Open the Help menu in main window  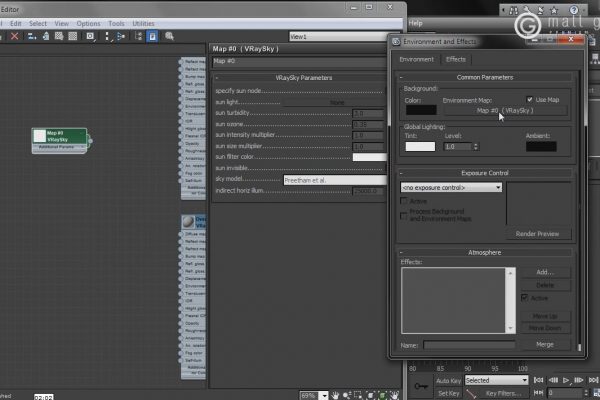pyautogui.click(x=416, y=23)
